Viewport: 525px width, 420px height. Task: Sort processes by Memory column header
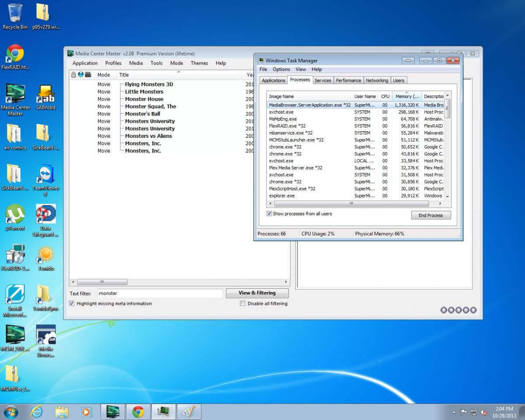click(406, 96)
